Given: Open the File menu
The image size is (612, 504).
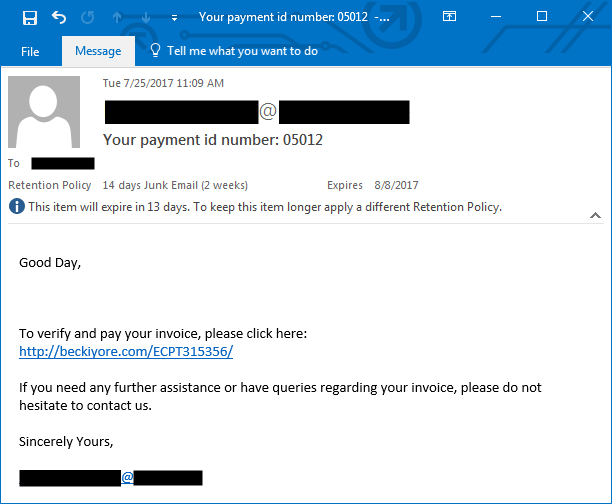Looking at the screenshot, I should coord(30,52).
